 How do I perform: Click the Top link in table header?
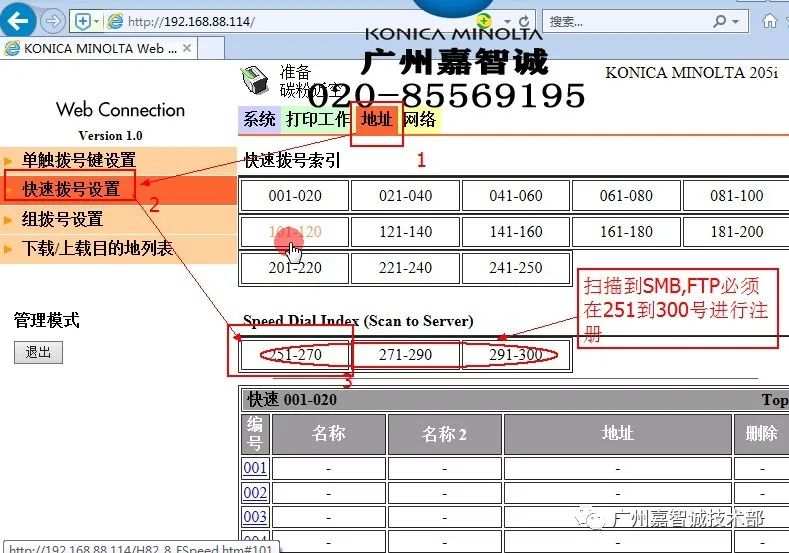(775, 400)
